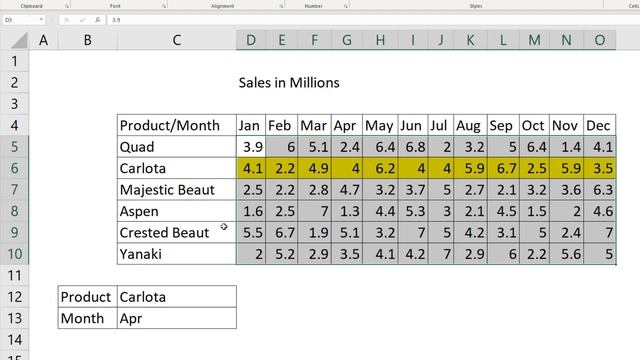The height and width of the screenshot is (360, 640).
Task: Click the 'Product' label cell in row 12
Action: [x=87, y=297]
